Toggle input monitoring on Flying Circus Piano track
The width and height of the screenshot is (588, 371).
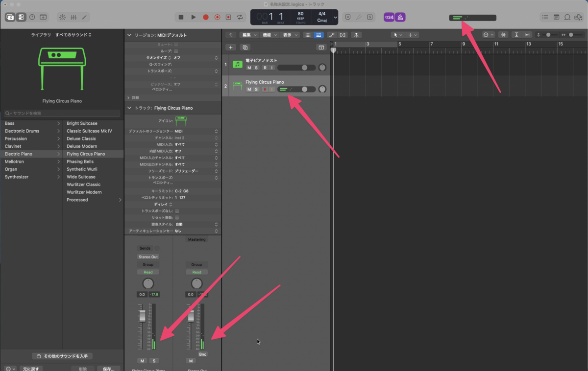pos(271,89)
